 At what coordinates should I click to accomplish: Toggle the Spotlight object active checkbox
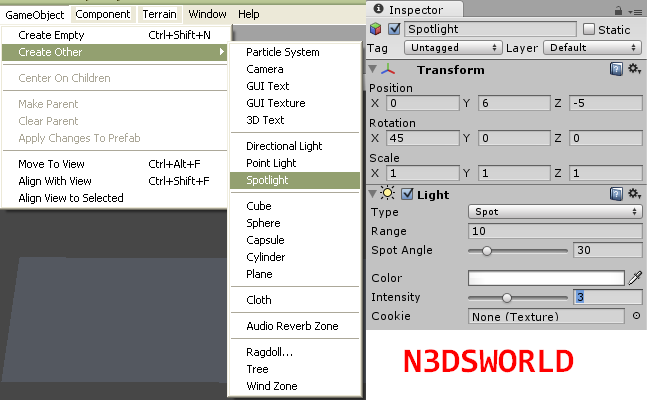click(395, 29)
